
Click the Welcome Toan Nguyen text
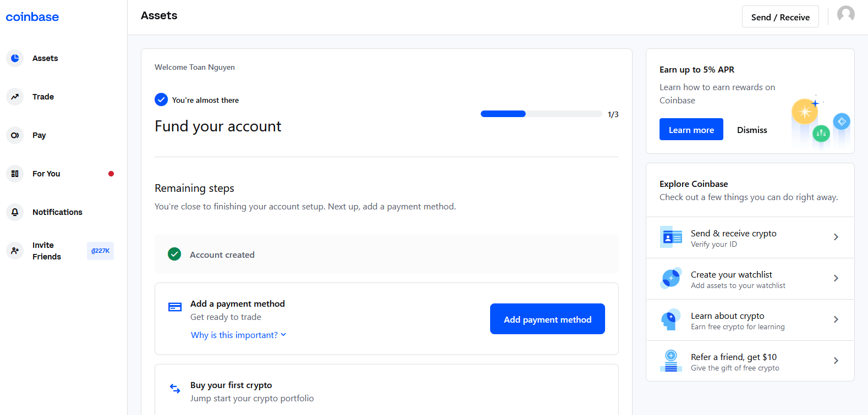click(195, 67)
